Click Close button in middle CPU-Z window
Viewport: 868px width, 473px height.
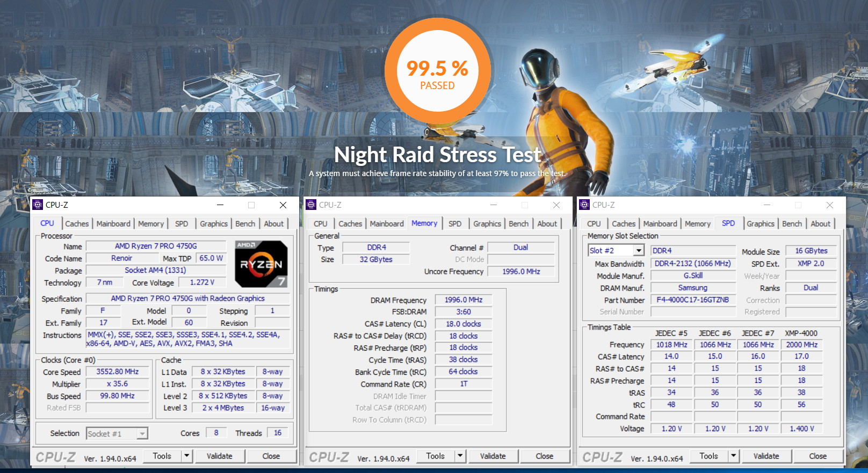tap(545, 456)
